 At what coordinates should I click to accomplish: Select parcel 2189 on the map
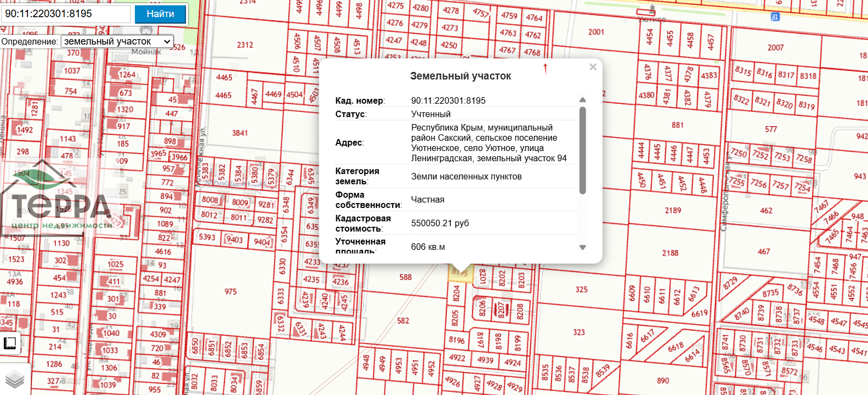672,211
